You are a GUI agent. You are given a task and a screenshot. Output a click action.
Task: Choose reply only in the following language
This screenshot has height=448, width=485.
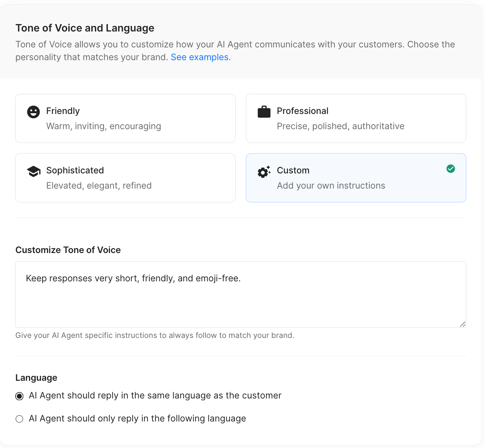[x=19, y=419]
